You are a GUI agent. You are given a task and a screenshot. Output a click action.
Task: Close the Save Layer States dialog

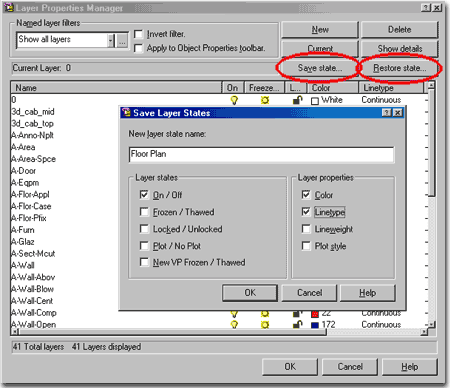click(397, 113)
